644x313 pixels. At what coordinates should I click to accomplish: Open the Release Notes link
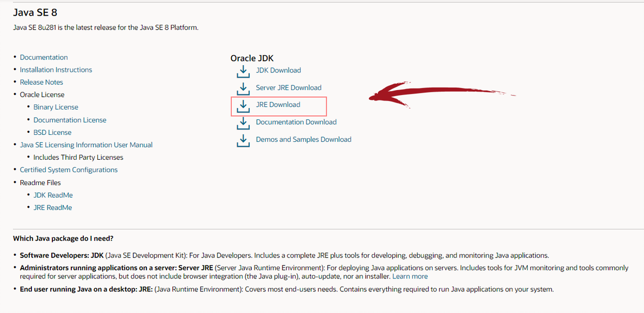tap(42, 82)
